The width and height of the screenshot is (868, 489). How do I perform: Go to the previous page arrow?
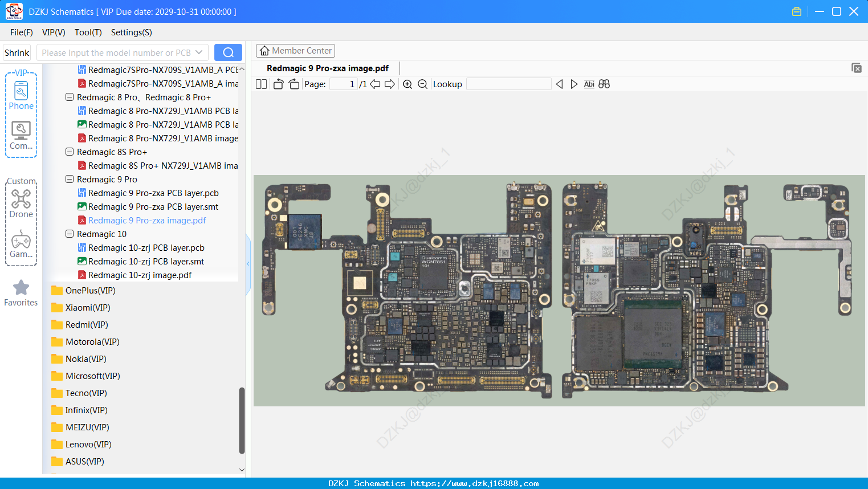tap(375, 84)
